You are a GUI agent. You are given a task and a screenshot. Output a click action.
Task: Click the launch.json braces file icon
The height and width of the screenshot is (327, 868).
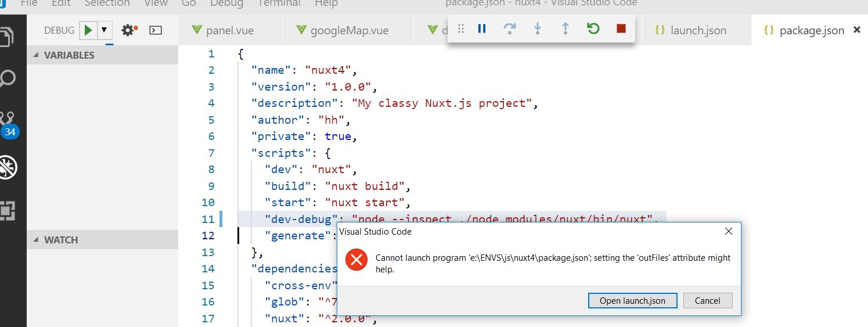(x=660, y=30)
